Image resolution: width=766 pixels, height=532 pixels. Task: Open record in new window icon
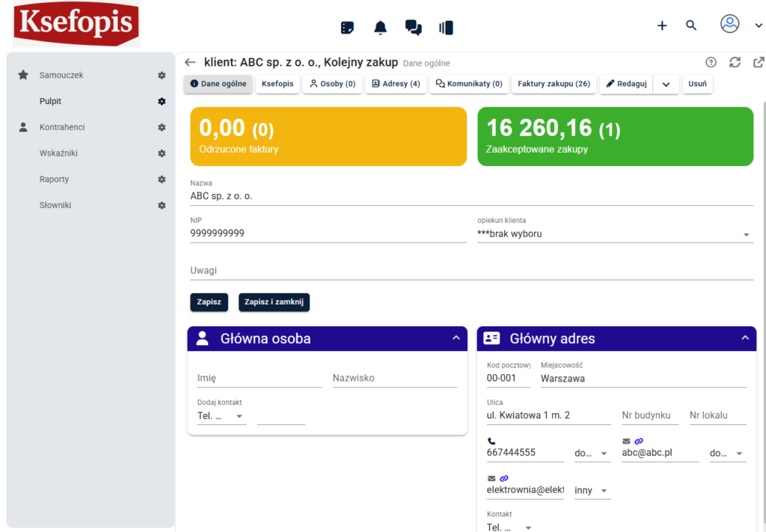(759, 63)
